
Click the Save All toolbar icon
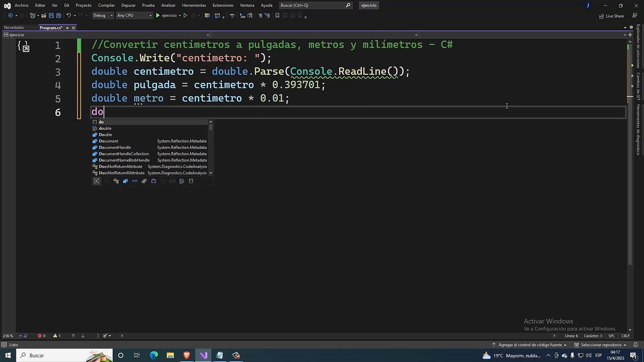click(x=58, y=16)
